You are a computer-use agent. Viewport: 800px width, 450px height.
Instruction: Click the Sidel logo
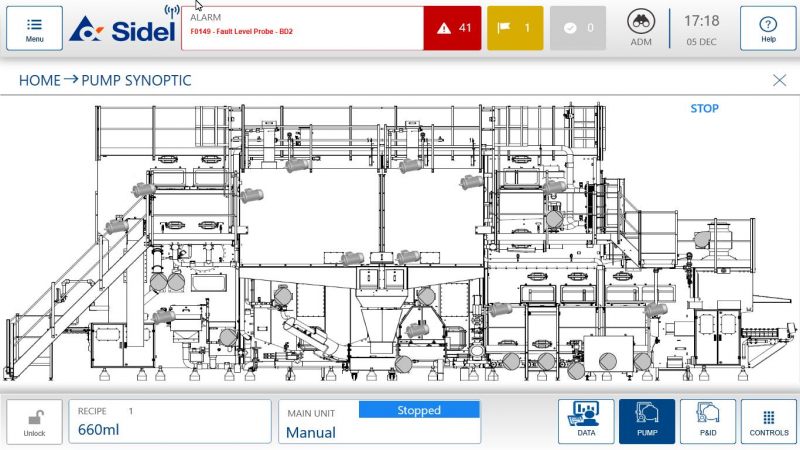[x=115, y=29]
